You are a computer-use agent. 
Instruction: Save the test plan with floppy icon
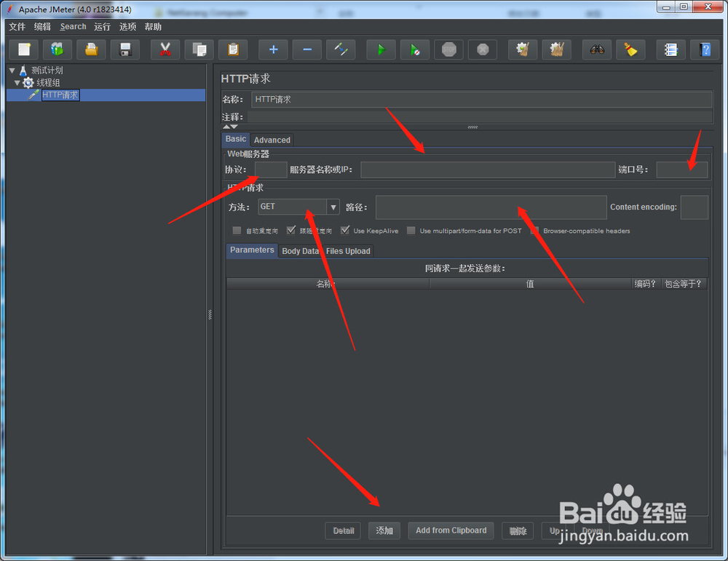[125, 49]
